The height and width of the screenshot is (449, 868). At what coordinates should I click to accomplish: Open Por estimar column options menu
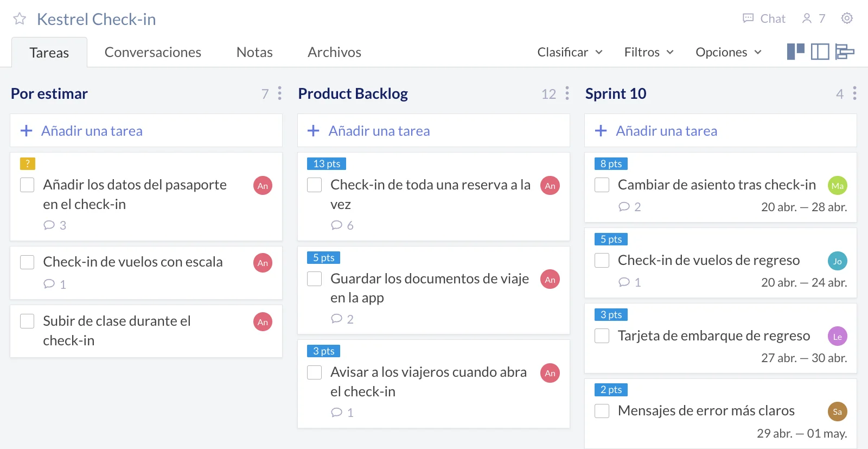pos(280,93)
